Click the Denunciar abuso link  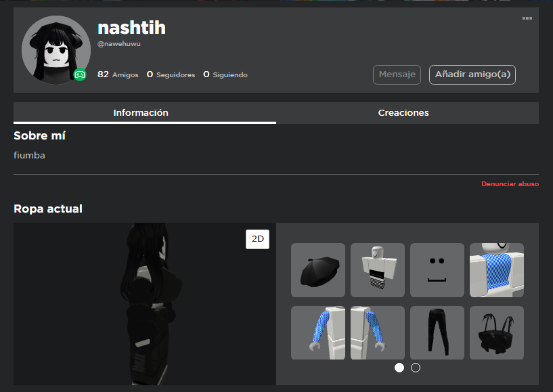(x=510, y=184)
